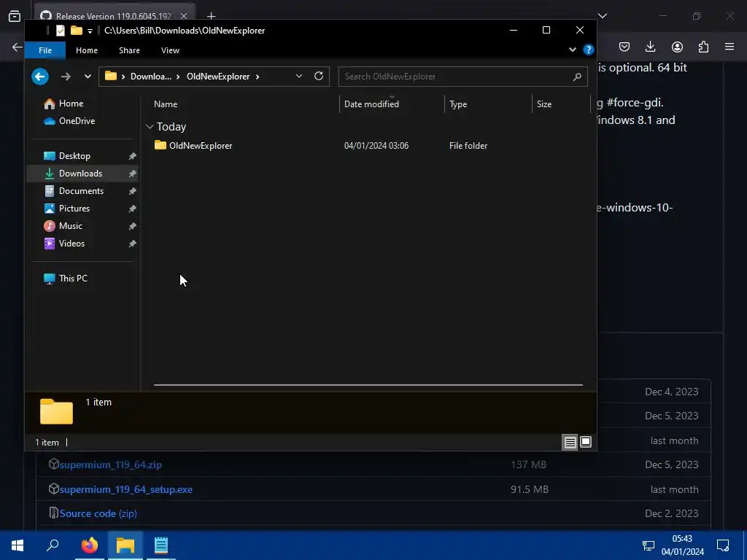This screenshot has height=560, width=747.
Task: Expand the ribbon with the chevron
Action: click(x=572, y=50)
